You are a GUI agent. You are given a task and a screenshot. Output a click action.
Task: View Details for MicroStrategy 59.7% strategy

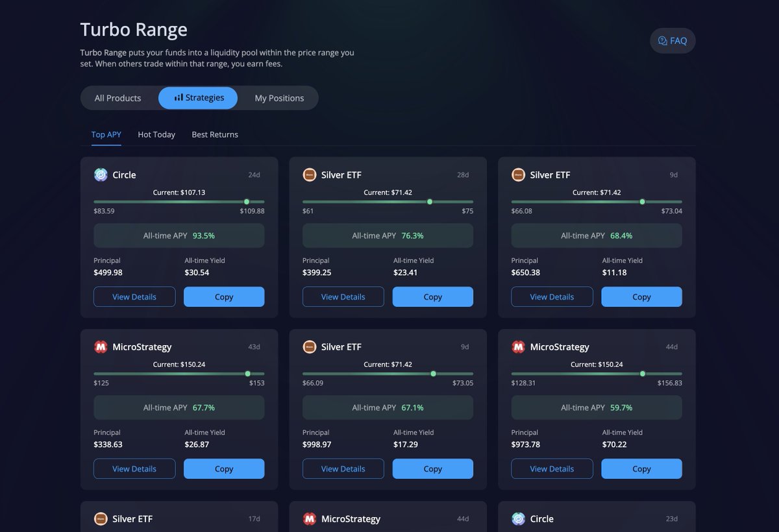pos(552,468)
